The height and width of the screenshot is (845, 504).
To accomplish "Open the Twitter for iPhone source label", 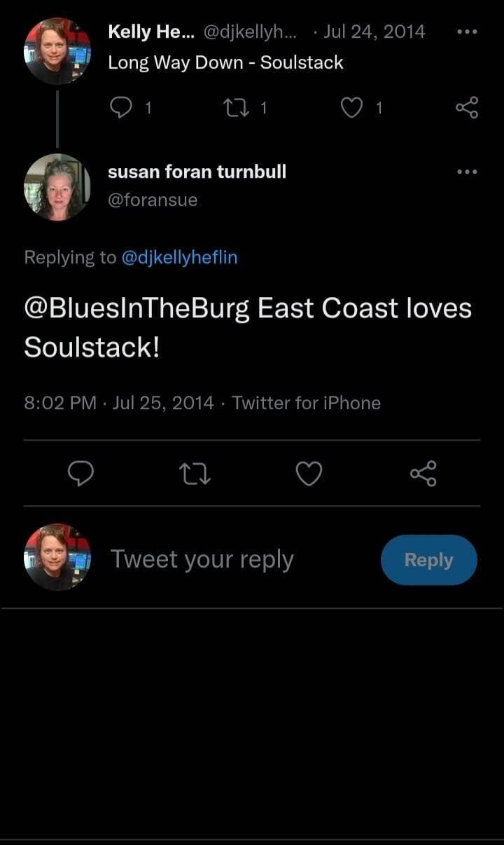I will [x=306, y=403].
